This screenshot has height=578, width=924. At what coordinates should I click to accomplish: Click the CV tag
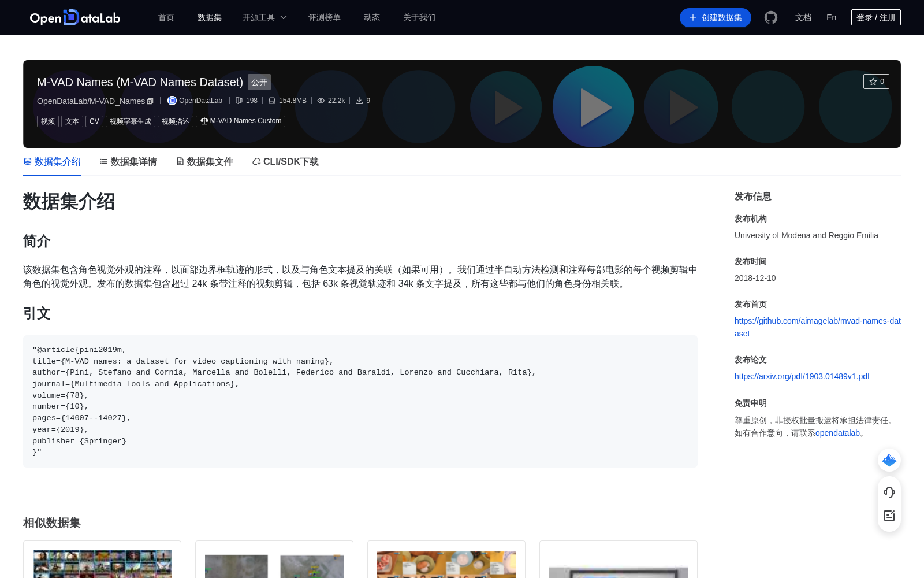[94, 121]
